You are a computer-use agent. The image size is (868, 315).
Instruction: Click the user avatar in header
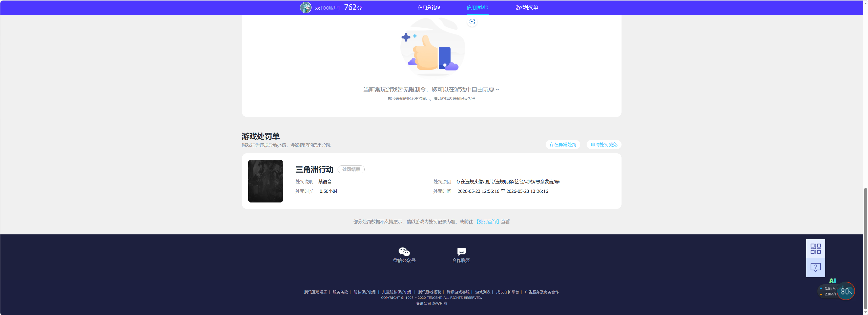pos(306,7)
